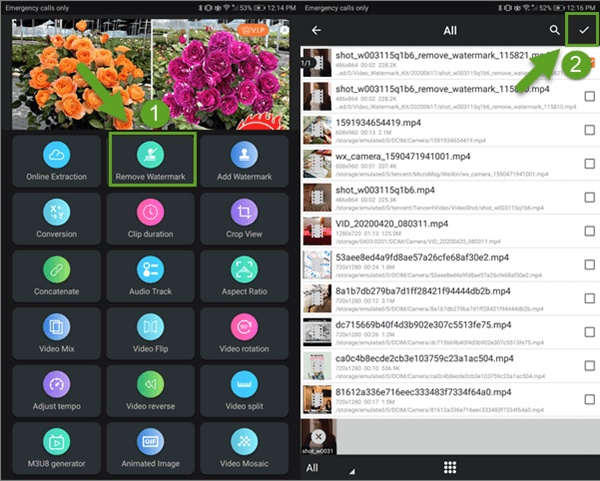Open the Audio Track tool
Image resolution: width=600 pixels, height=481 pixels.
pos(151,276)
